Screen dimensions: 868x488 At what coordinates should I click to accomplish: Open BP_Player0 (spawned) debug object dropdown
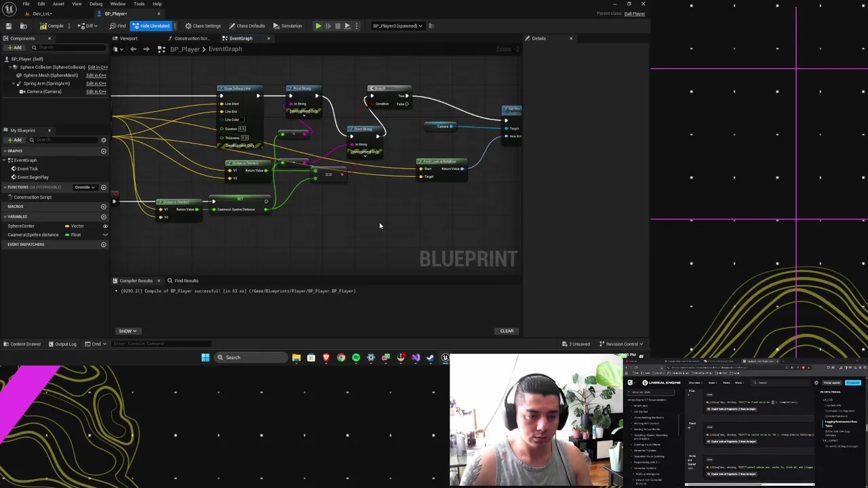coord(397,26)
